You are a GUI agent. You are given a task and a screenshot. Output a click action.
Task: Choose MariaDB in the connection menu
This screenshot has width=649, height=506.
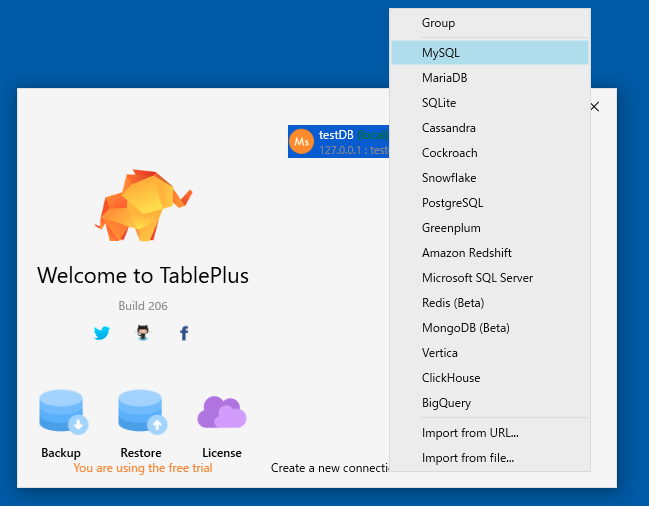[490, 78]
